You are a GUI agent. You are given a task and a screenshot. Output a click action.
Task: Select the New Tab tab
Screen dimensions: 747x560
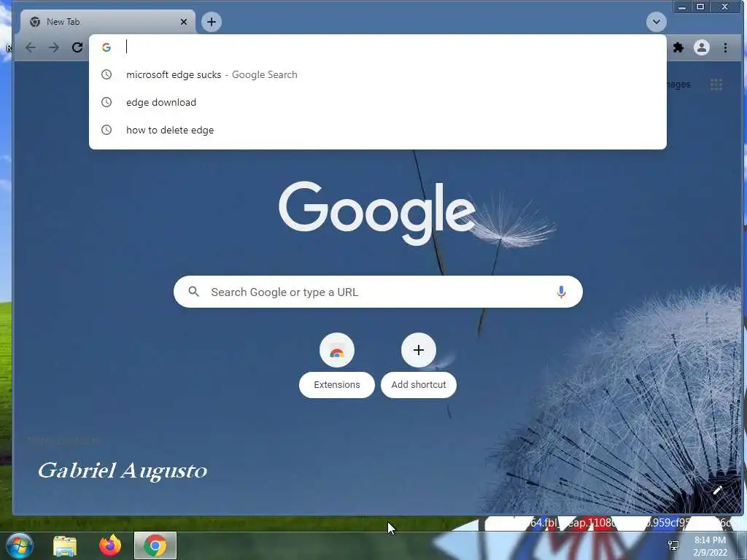pyautogui.click(x=108, y=22)
